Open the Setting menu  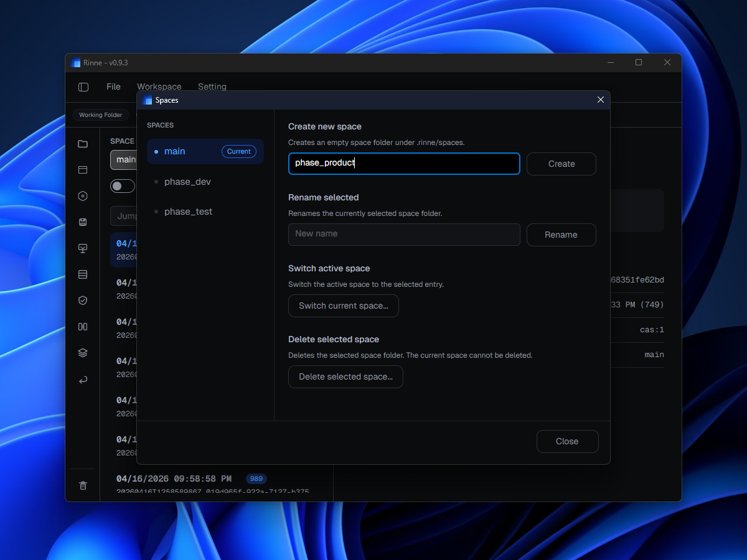pyautogui.click(x=212, y=86)
